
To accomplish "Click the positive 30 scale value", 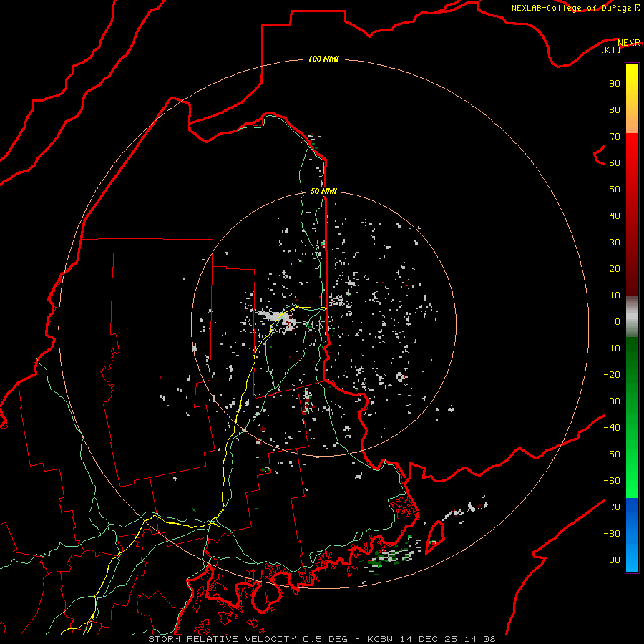I will coord(615,243).
